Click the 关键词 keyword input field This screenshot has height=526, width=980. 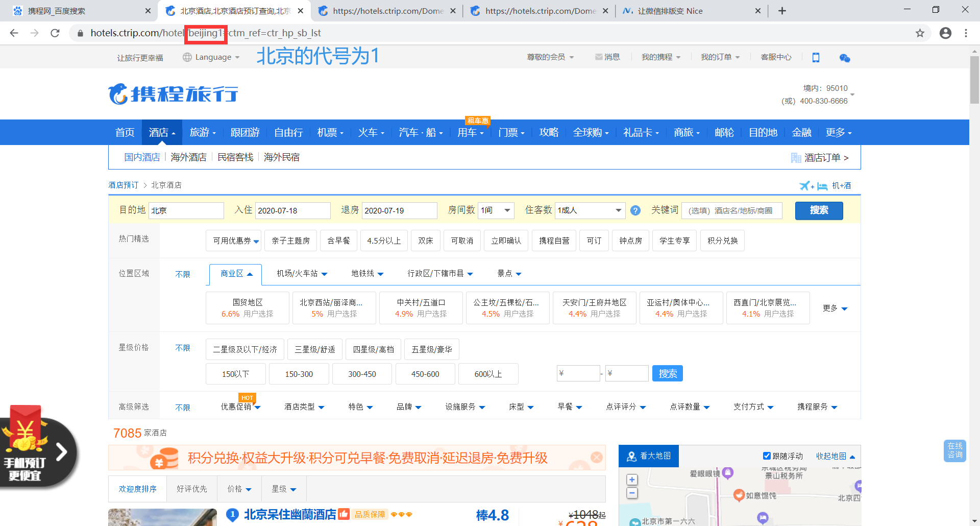(x=732, y=210)
